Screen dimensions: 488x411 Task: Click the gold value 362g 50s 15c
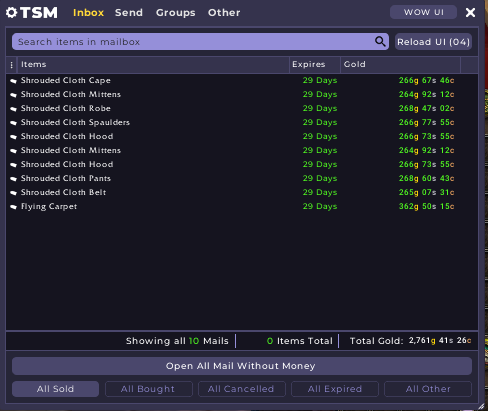[x=426, y=207]
